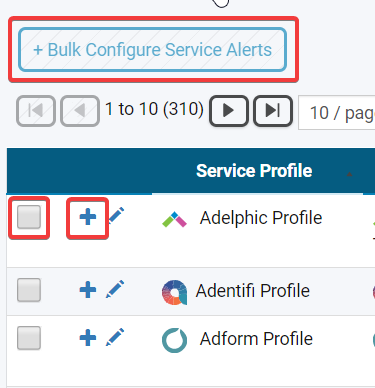Click the Adform logo icon

[x=174, y=340]
